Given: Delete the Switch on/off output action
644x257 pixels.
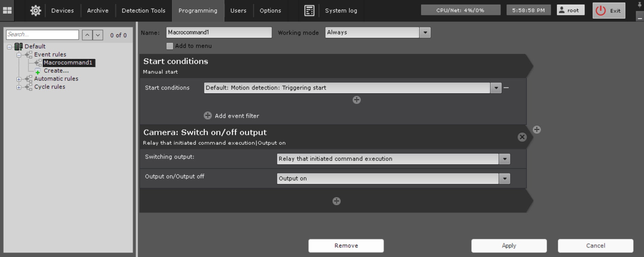Looking at the screenshot, I should pos(522,137).
